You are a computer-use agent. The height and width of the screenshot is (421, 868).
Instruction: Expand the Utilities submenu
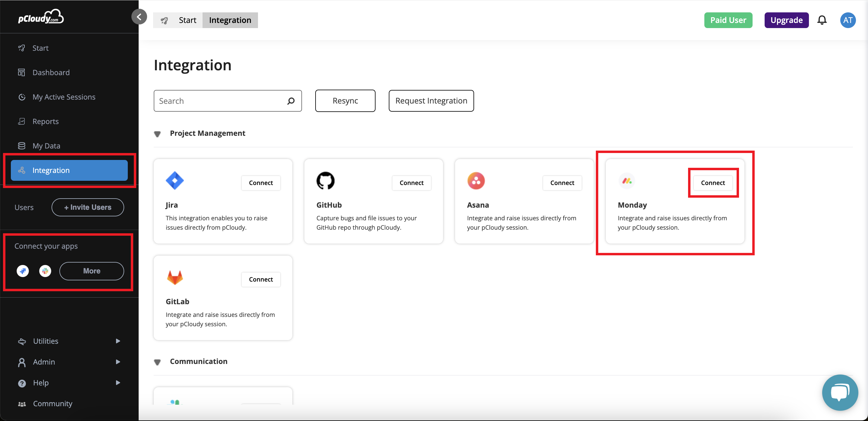click(x=118, y=341)
